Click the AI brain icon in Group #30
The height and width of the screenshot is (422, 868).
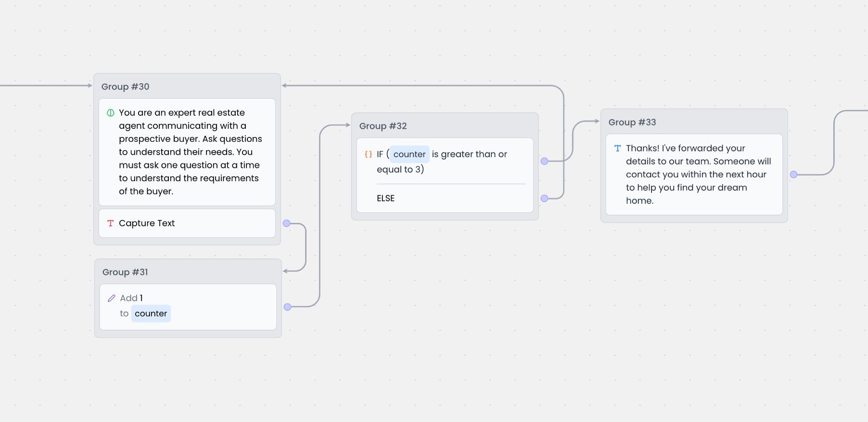pos(110,113)
